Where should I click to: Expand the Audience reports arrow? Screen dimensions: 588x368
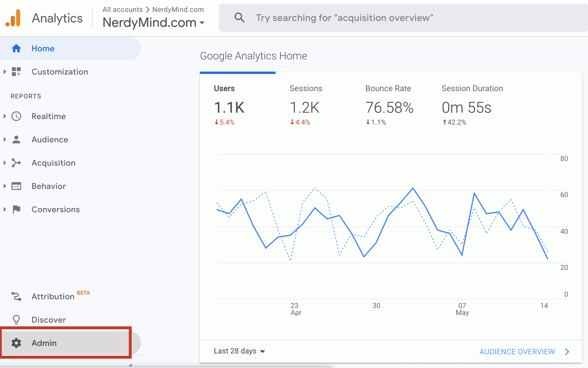click(5, 139)
